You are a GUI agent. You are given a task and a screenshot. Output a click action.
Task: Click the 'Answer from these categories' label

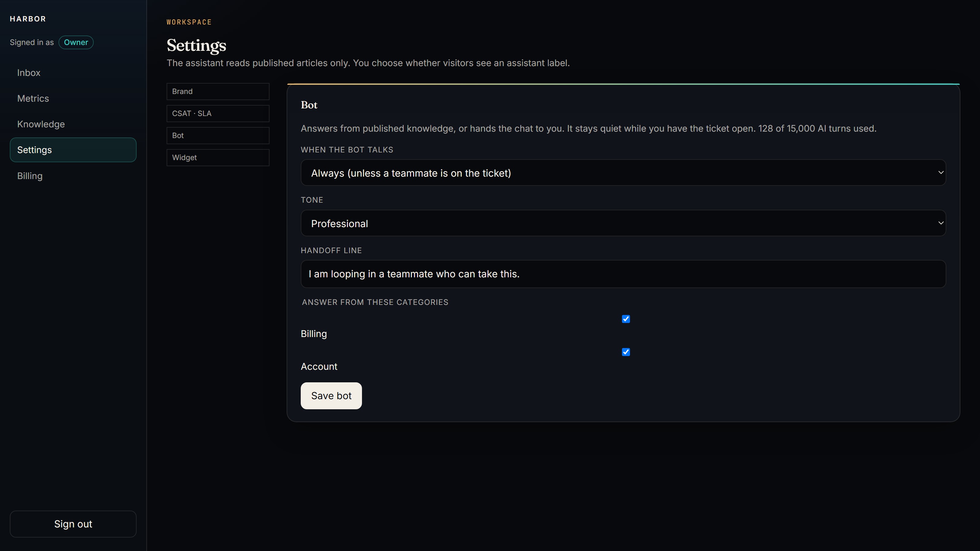pos(375,302)
